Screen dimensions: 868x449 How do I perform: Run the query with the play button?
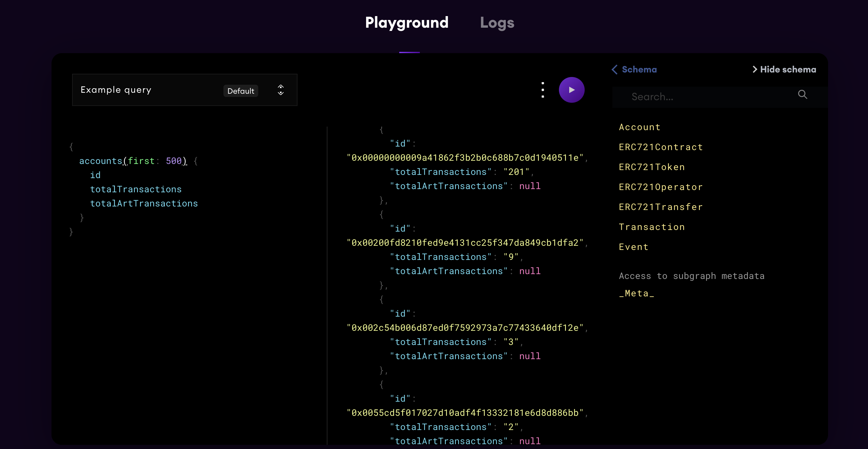tap(571, 90)
